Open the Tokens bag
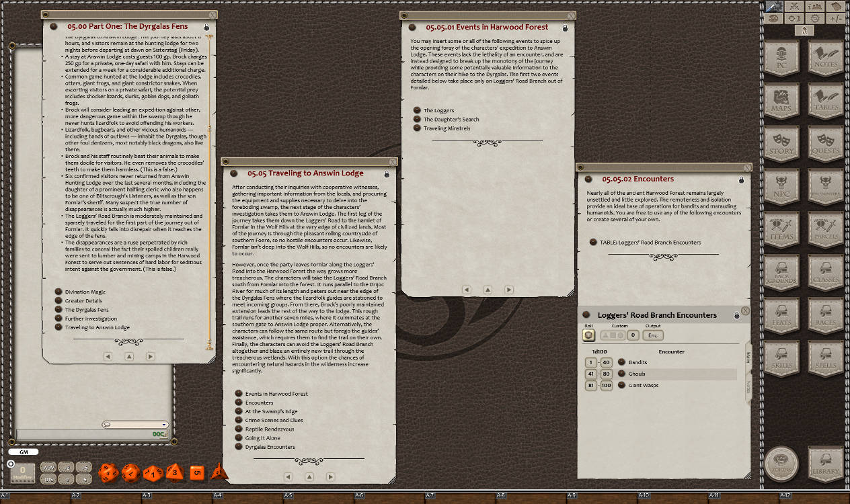The image size is (850, 504). point(782,464)
